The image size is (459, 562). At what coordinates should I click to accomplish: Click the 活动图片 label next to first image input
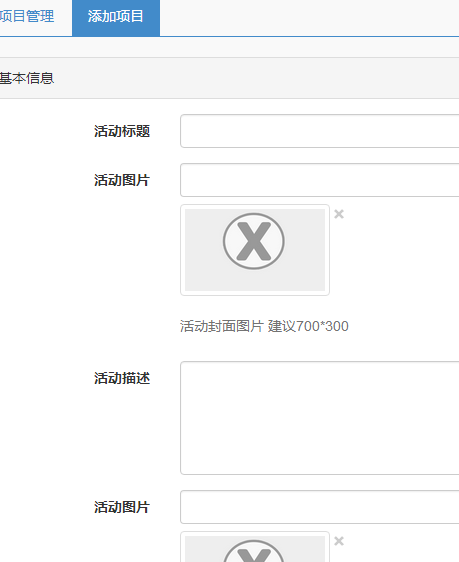click(122, 180)
